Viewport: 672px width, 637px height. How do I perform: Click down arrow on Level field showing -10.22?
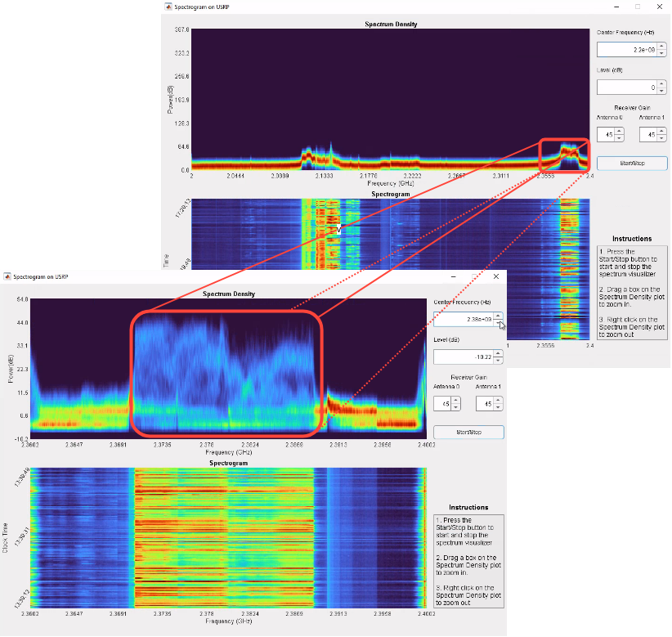498,360
